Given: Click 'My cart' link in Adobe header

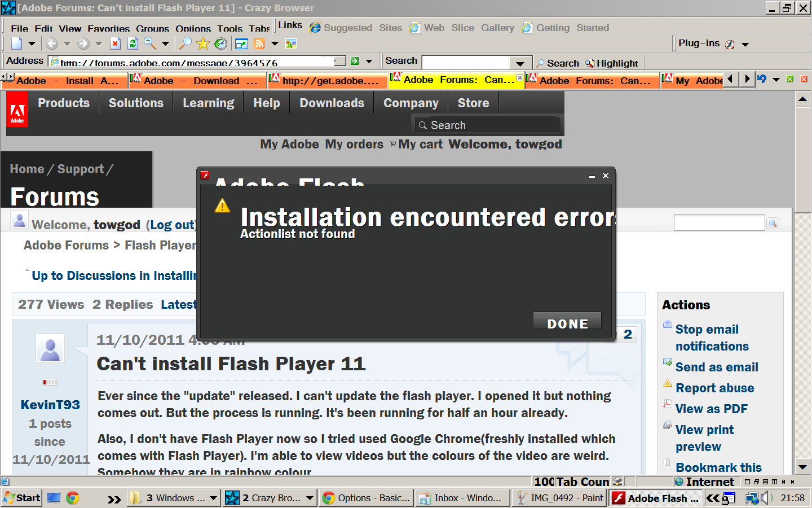Looking at the screenshot, I should click(x=416, y=144).
